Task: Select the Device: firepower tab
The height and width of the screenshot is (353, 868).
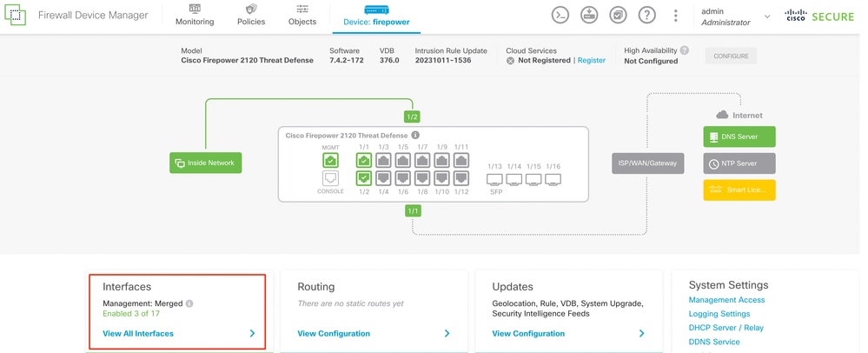Action: point(376,16)
